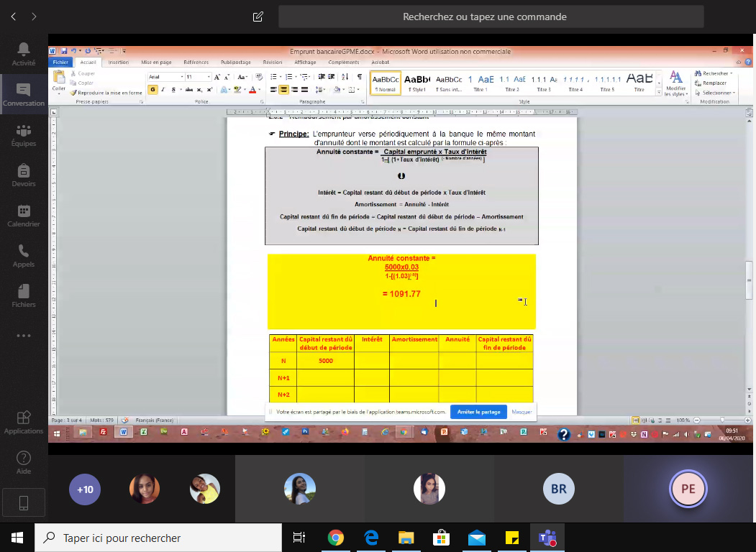Open Aide help icon in sidebar

24,462
